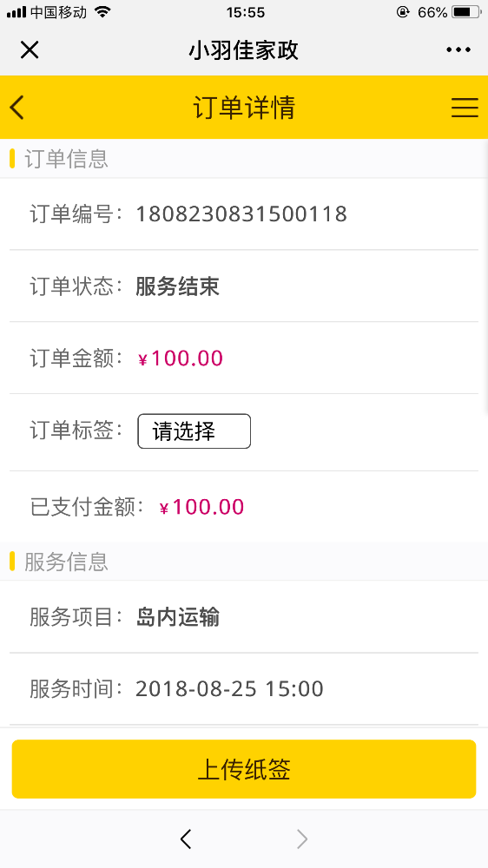This screenshot has height=868, width=488.
Task: Tap the 服务信息 section heading
Action: coord(66,562)
